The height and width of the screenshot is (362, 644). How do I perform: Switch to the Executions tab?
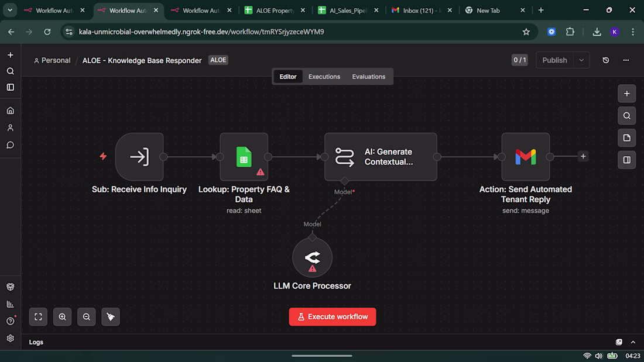pos(324,77)
